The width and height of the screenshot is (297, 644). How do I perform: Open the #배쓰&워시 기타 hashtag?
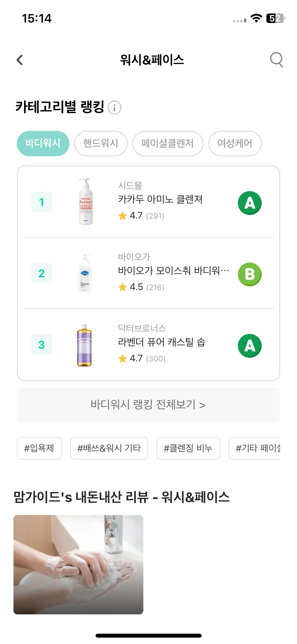pyautogui.click(x=109, y=448)
